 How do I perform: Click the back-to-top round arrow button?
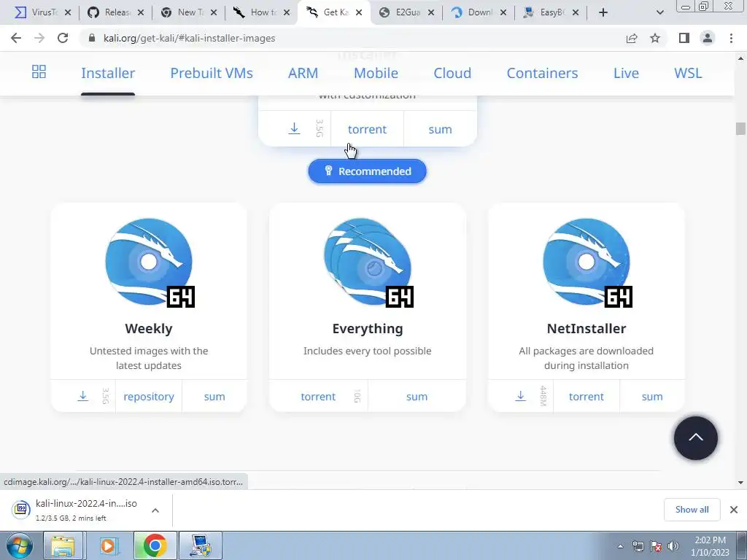coord(695,438)
